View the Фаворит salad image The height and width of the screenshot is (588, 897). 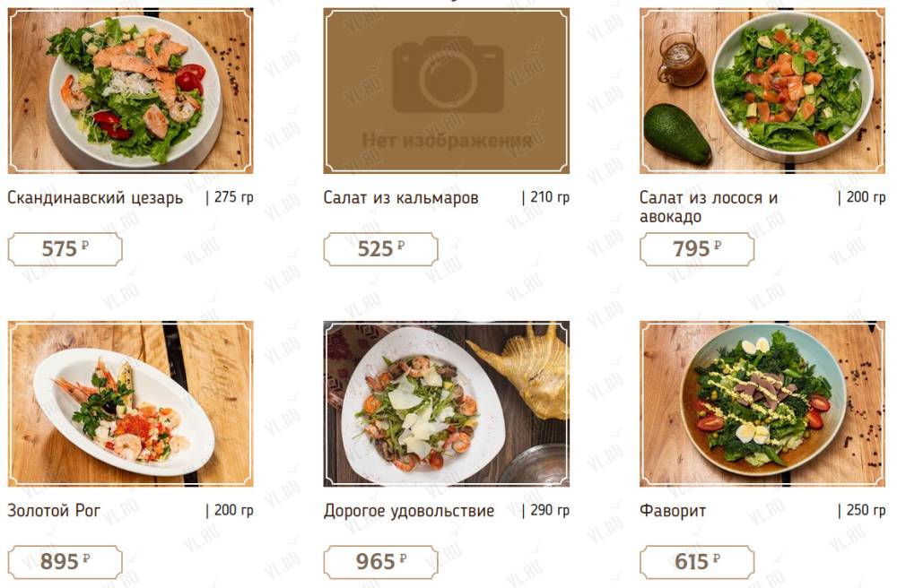click(x=762, y=403)
